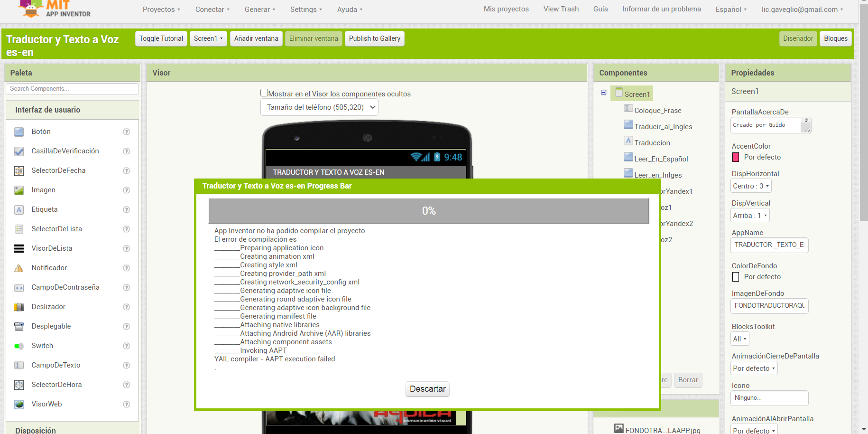Open the Conectar menu
The height and width of the screenshot is (434, 868).
(x=212, y=9)
